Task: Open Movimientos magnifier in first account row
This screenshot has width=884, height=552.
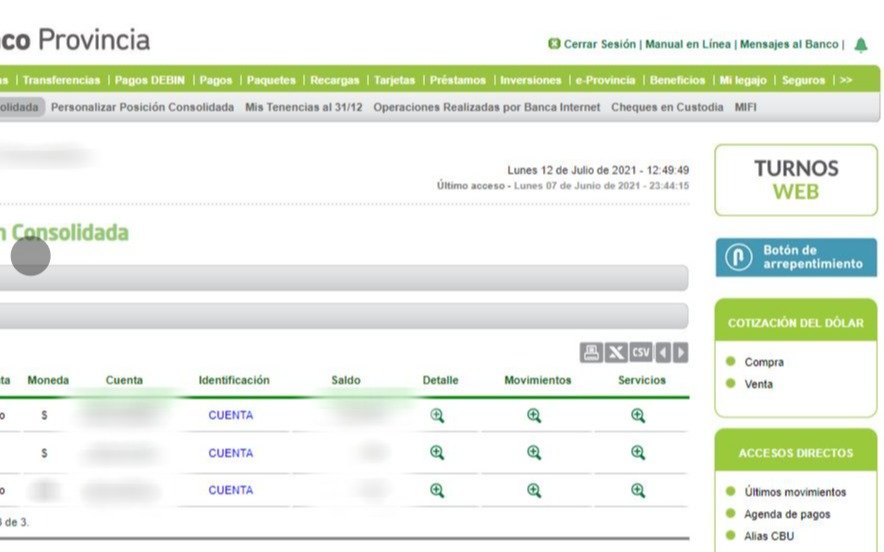Action: pyautogui.click(x=534, y=416)
